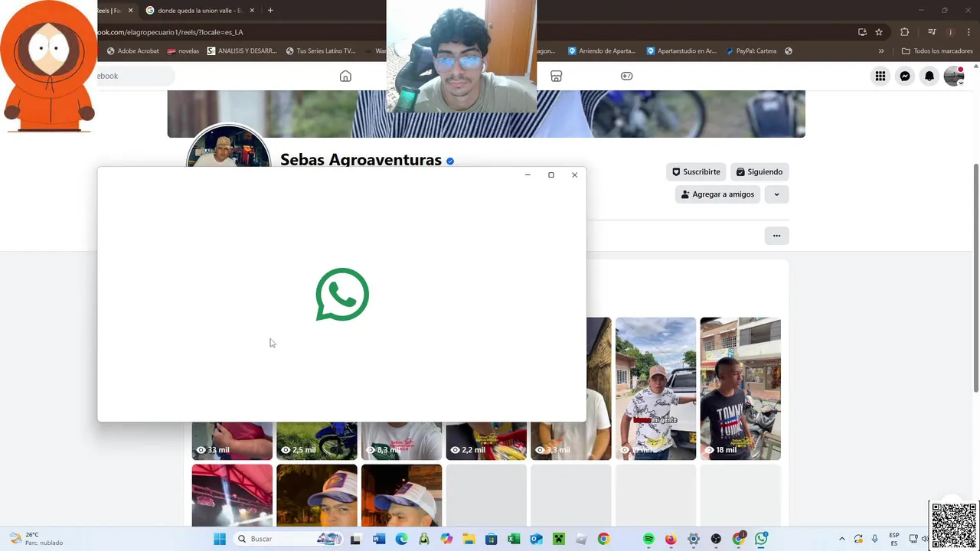
Task: Open File Explorer from taskbar
Action: coord(469,539)
